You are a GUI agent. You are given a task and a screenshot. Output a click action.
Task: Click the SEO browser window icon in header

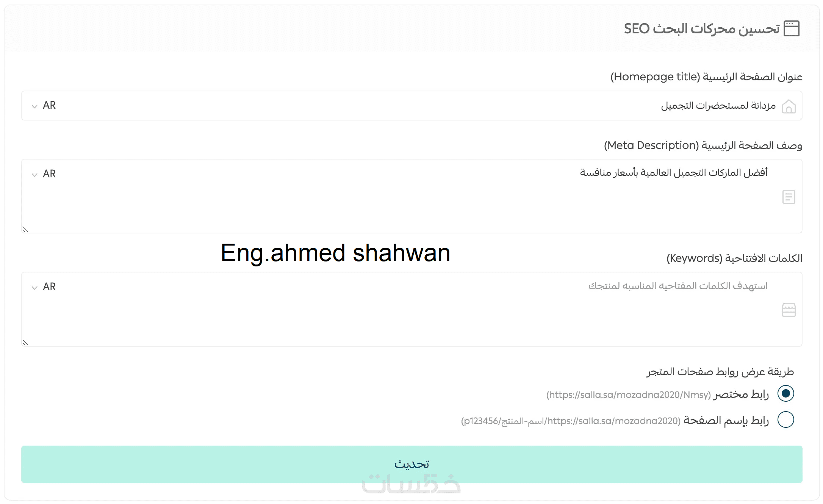pyautogui.click(x=791, y=28)
